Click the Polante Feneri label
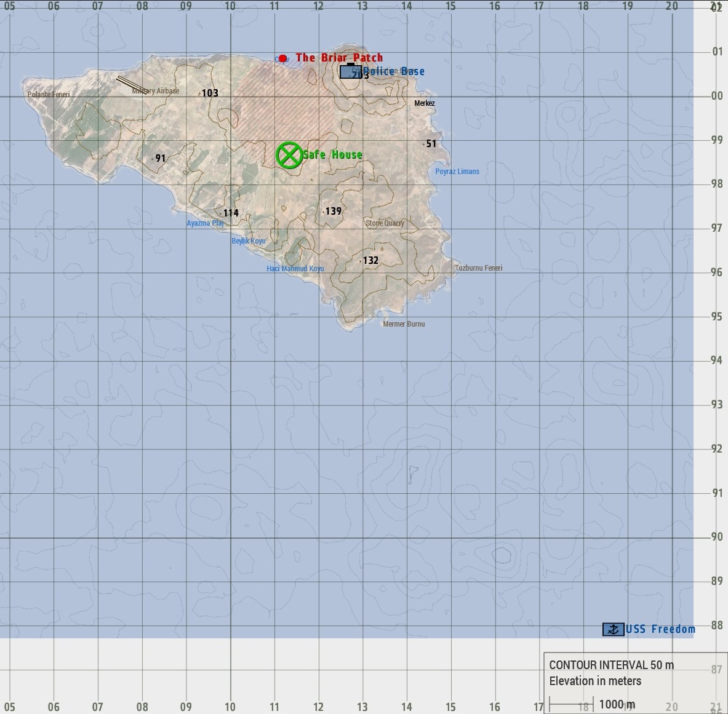This screenshot has height=714, width=728. pyautogui.click(x=49, y=95)
